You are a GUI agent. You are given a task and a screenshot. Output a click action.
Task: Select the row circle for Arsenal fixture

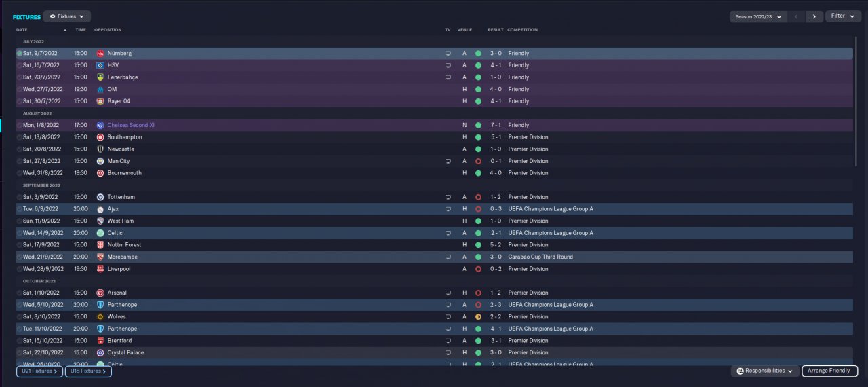(x=20, y=293)
